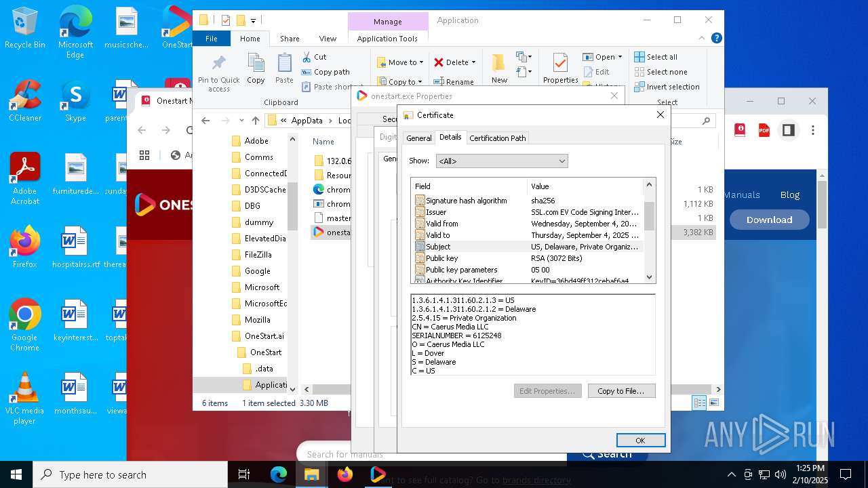This screenshot has width=868, height=488.
Task: Switch to the Certification Path tab
Action: pyautogui.click(x=498, y=138)
